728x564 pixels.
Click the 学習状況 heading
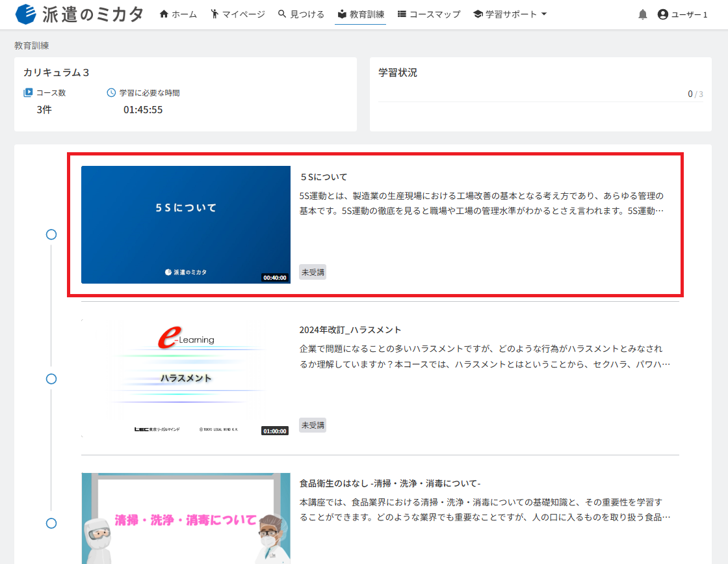397,72
